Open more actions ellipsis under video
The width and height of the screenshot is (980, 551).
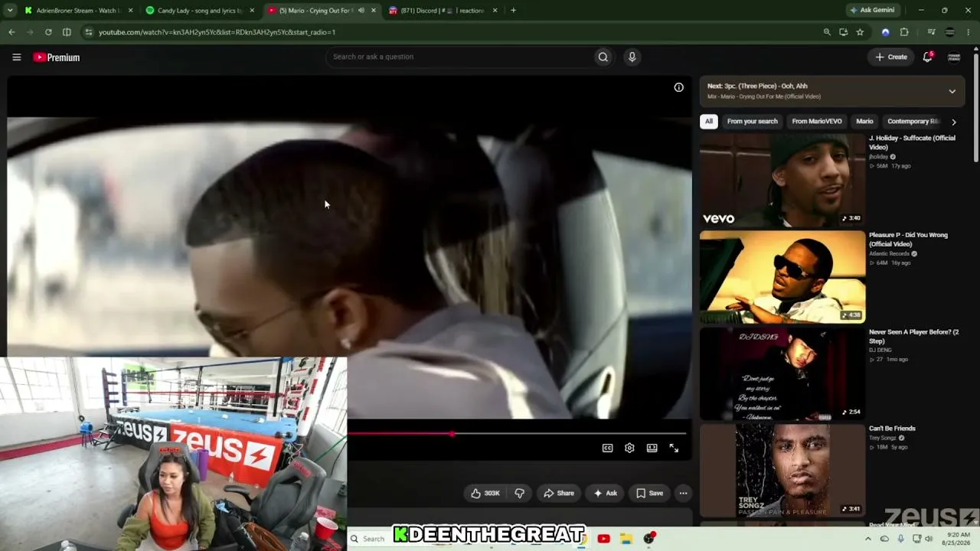(x=683, y=493)
